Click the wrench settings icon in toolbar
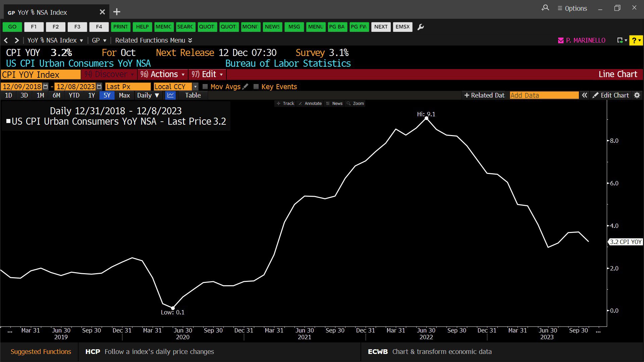 [421, 27]
